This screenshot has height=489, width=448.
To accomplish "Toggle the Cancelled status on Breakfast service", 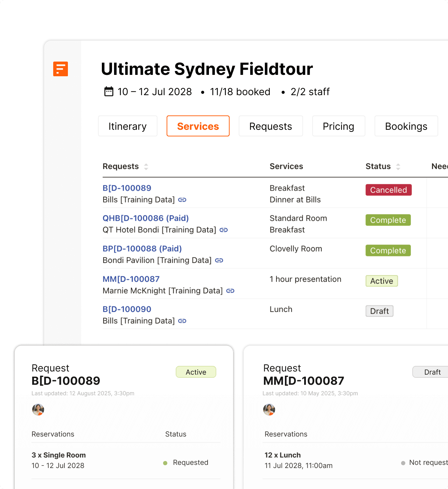I will (x=388, y=190).
